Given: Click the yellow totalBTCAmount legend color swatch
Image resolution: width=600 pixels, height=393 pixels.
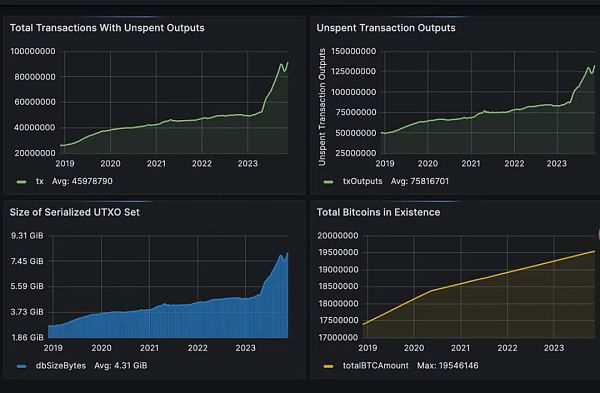Looking at the screenshot, I should click(328, 366).
